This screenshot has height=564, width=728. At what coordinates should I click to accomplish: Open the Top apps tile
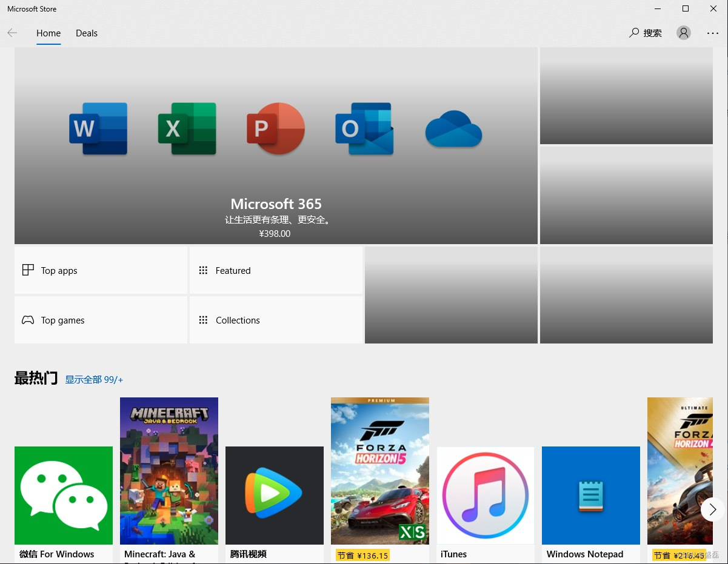tap(101, 270)
